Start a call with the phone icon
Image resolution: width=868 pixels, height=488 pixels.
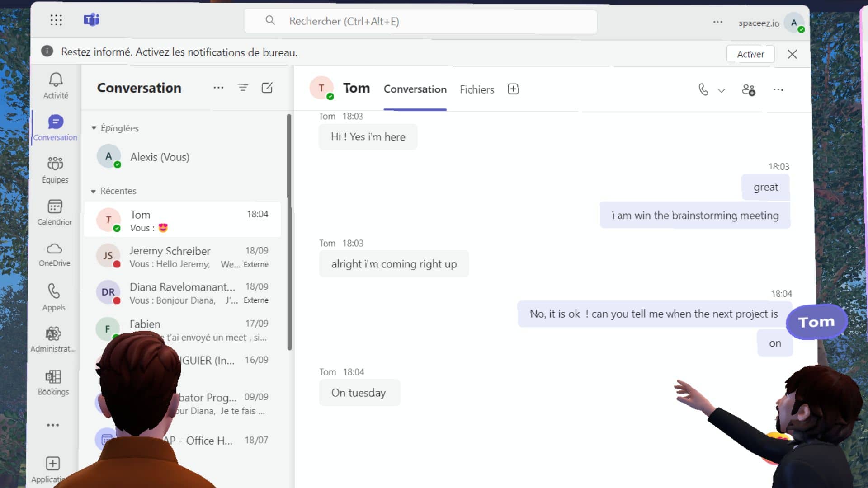click(703, 89)
